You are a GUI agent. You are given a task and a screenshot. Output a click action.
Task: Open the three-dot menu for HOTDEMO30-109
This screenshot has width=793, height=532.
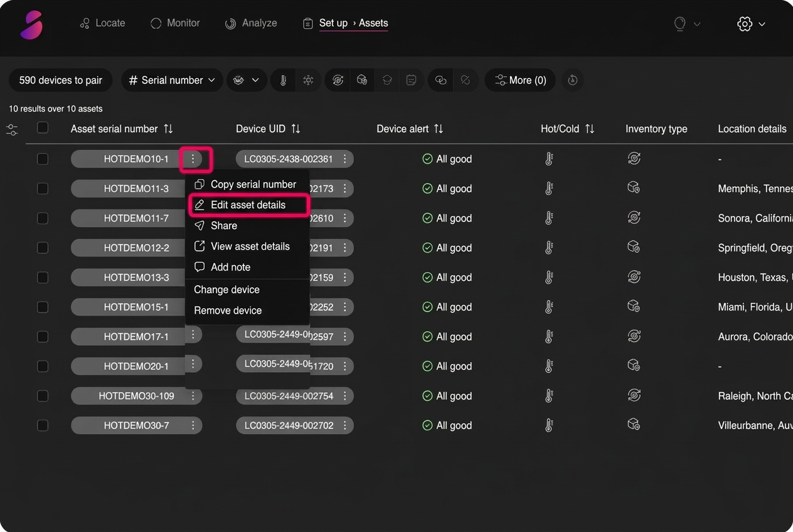point(193,396)
